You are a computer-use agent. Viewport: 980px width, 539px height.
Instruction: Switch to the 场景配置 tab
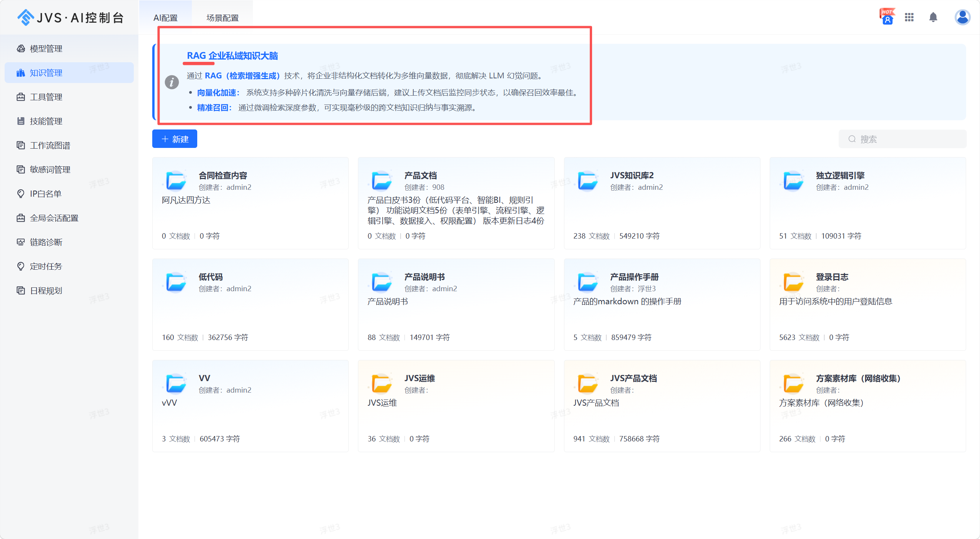coord(222,18)
